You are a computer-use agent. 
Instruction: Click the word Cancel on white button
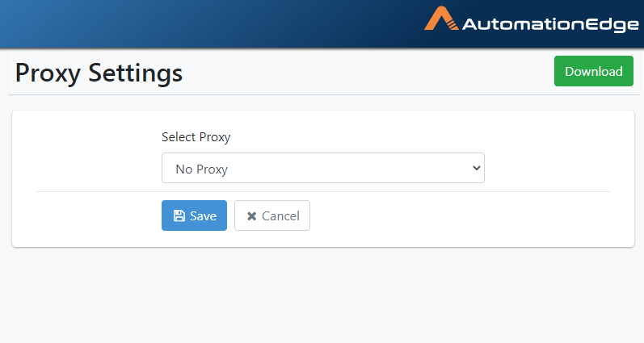tap(281, 216)
